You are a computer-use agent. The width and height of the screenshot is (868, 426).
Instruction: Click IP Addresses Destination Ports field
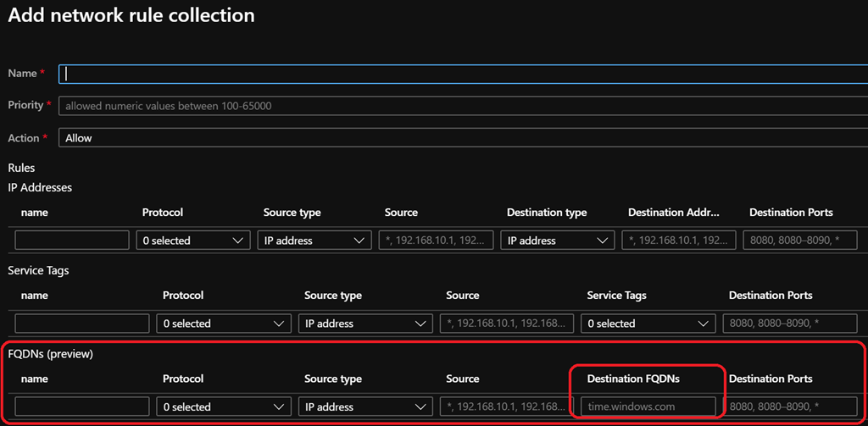coord(799,241)
